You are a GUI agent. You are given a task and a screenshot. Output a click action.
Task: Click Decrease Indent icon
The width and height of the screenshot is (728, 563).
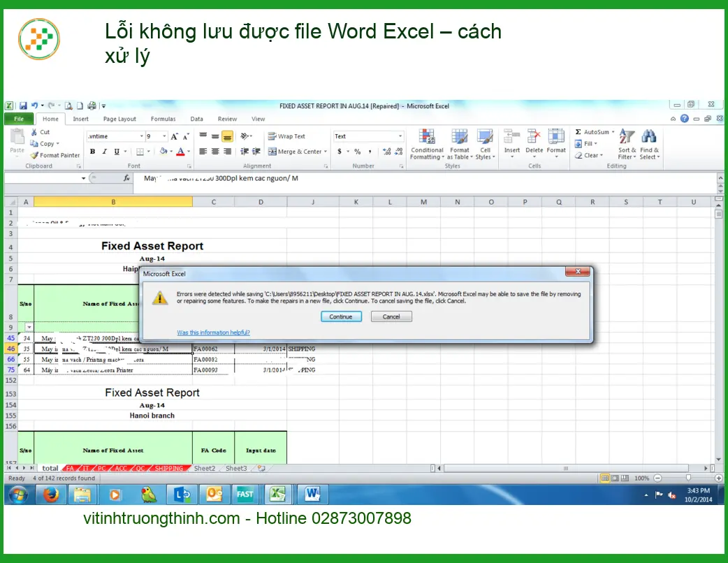pos(245,152)
